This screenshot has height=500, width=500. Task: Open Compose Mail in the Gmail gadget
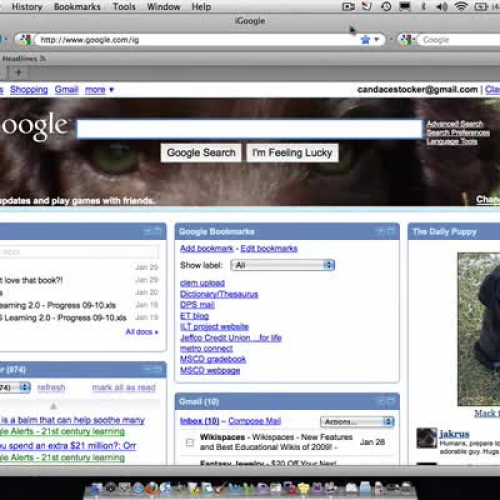(x=254, y=421)
